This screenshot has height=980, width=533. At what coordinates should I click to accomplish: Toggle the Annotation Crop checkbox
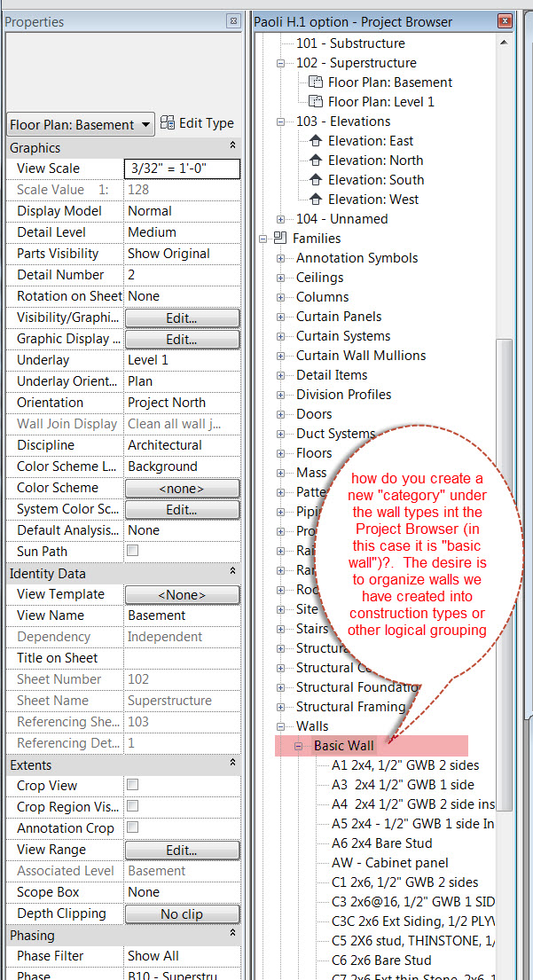point(132,827)
